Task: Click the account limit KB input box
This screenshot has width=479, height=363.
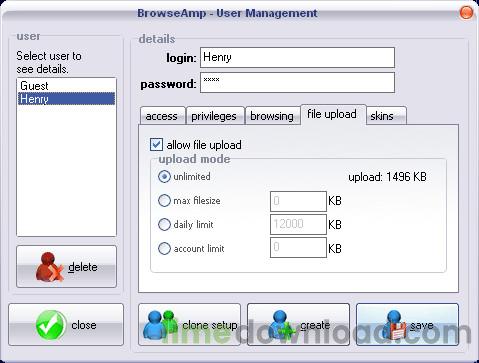Action: [x=298, y=247]
